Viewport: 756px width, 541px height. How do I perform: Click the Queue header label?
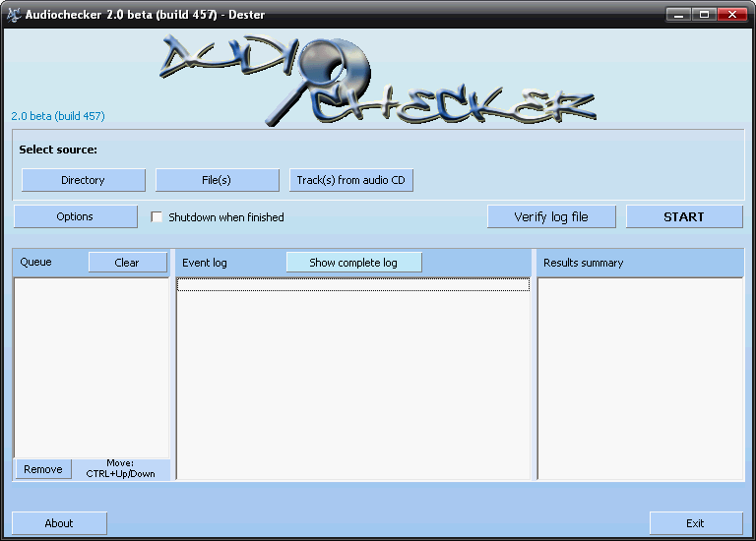point(35,262)
